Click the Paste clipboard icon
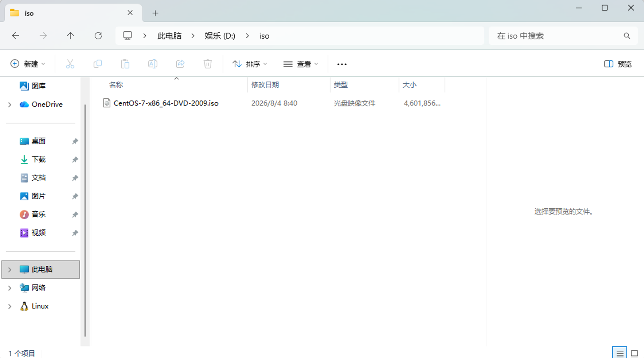This screenshot has width=644, height=358. pyautogui.click(x=125, y=64)
